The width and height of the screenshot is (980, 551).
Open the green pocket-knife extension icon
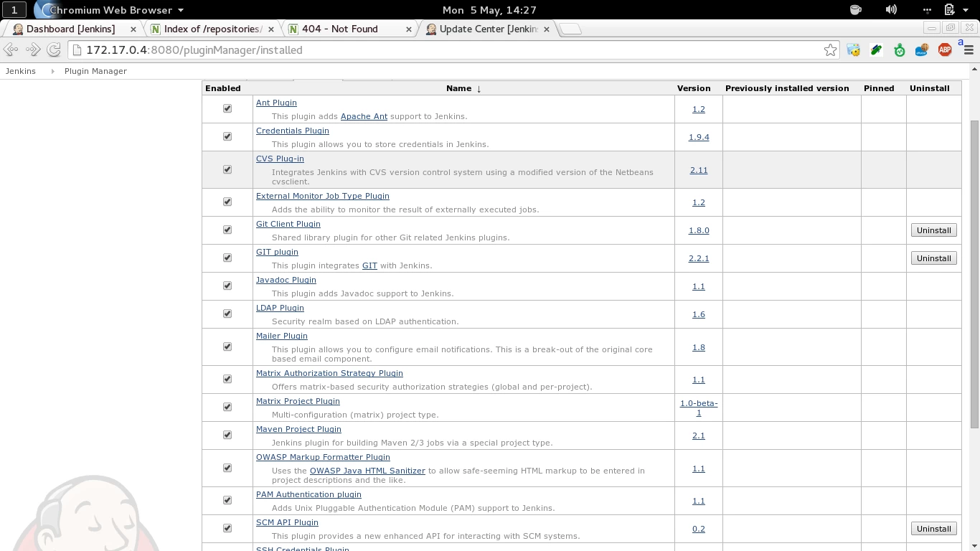point(876,50)
